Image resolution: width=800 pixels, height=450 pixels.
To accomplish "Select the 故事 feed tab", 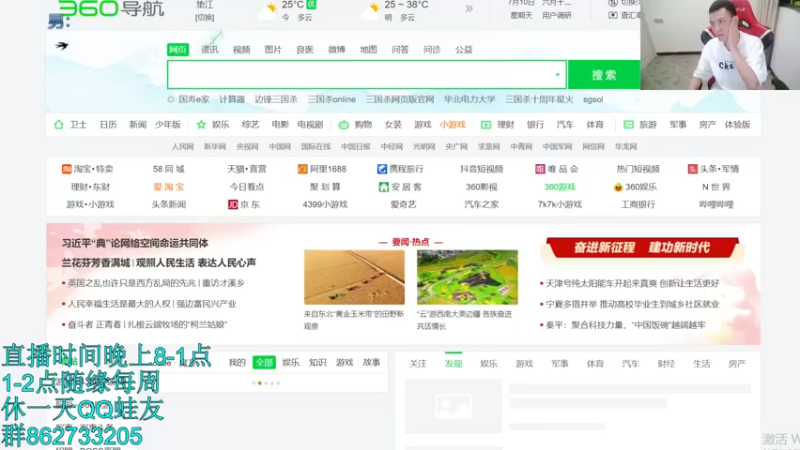I will 371,362.
